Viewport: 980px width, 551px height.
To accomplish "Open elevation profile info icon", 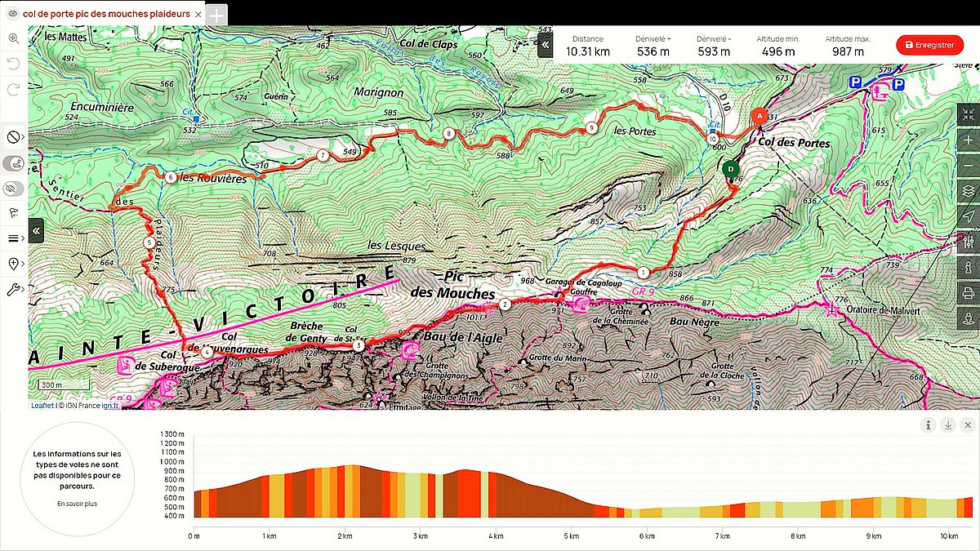I will point(928,424).
